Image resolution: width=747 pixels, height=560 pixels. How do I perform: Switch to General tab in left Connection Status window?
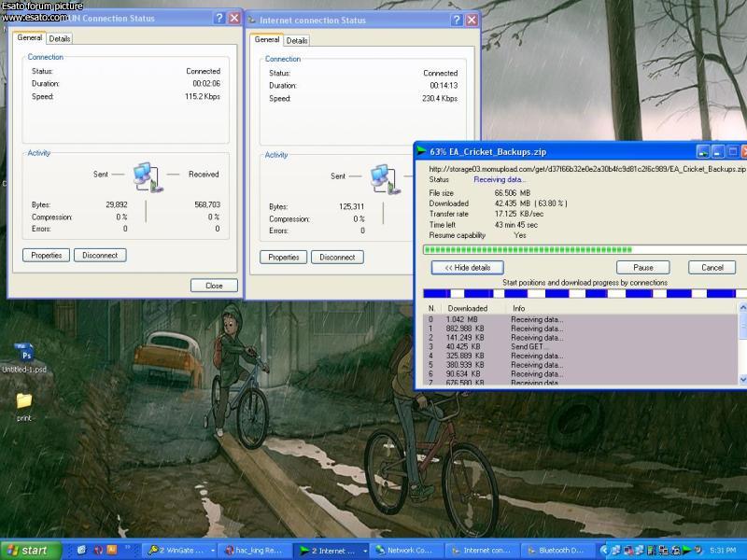click(x=30, y=37)
